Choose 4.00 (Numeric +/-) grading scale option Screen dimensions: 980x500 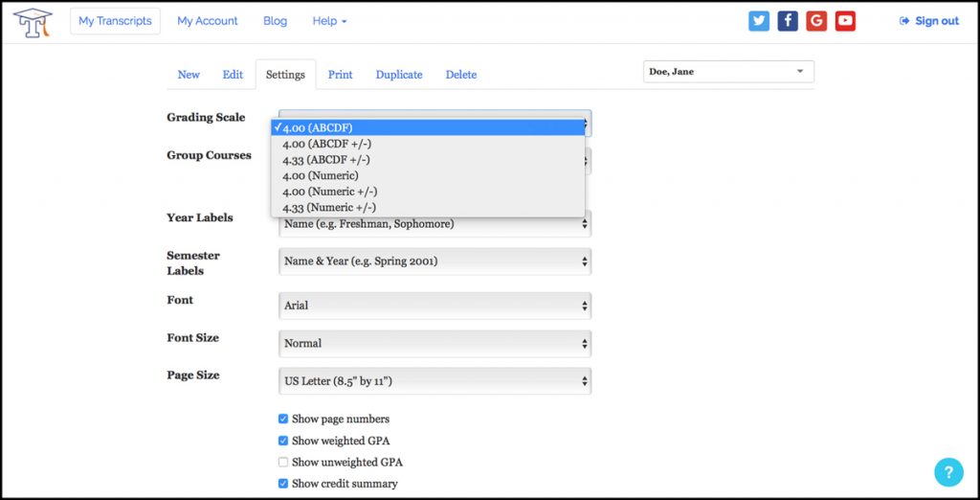coord(428,192)
